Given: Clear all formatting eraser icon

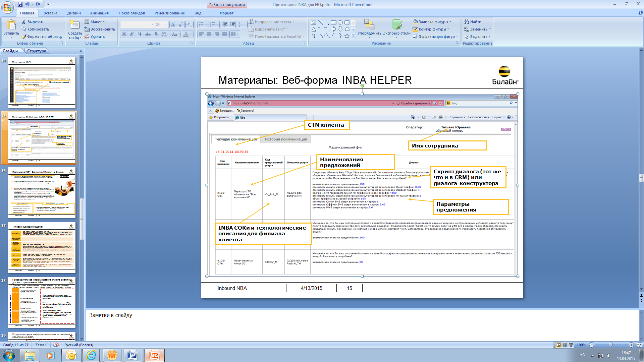Looking at the screenshot, I should (x=189, y=24).
